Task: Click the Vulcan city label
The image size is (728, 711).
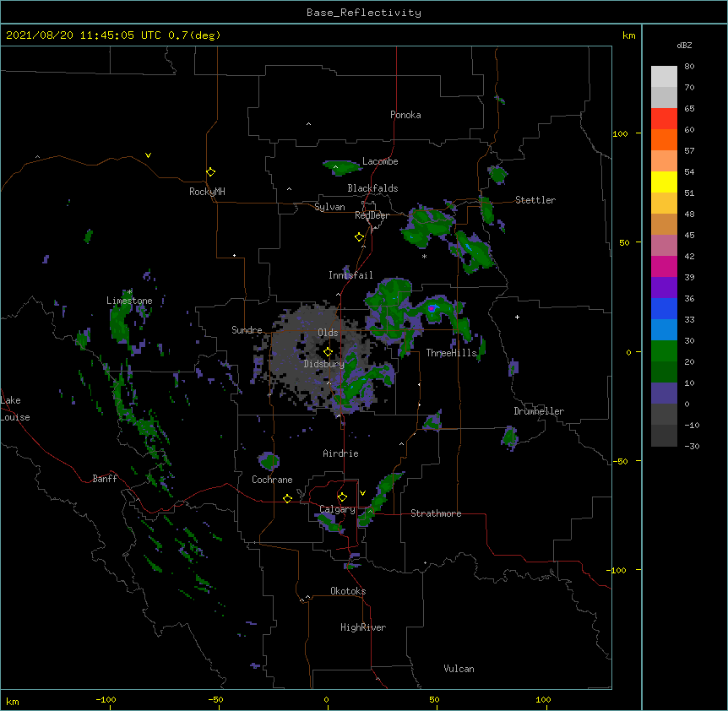Action: (459, 669)
